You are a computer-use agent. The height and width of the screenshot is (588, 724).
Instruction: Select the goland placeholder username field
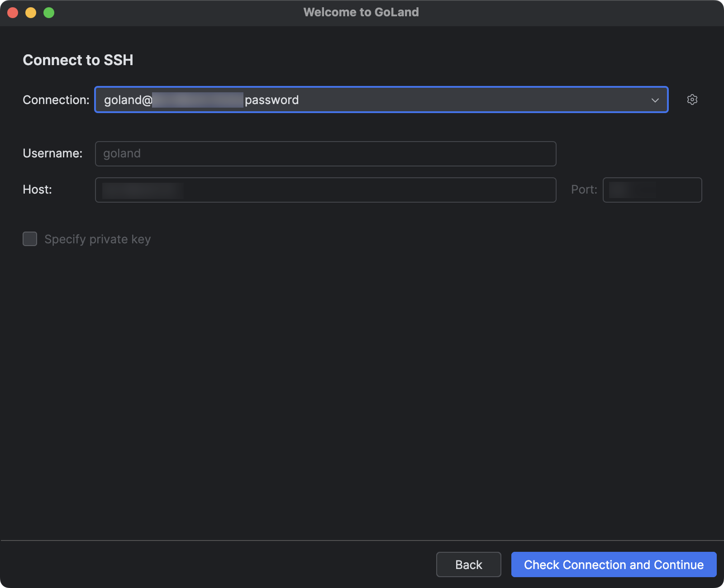coord(325,154)
